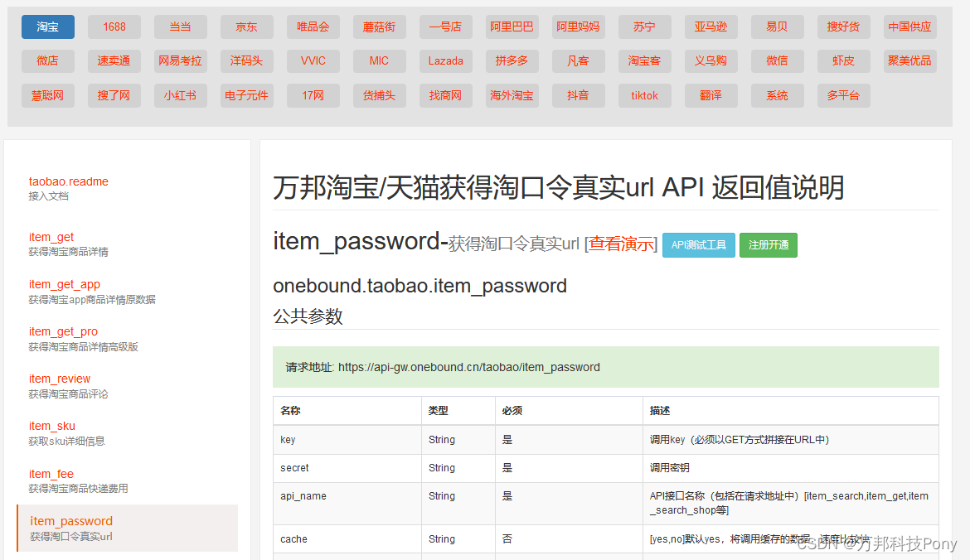The image size is (970, 560).
Task: Open the 一号店 platform tab
Action: click(445, 27)
